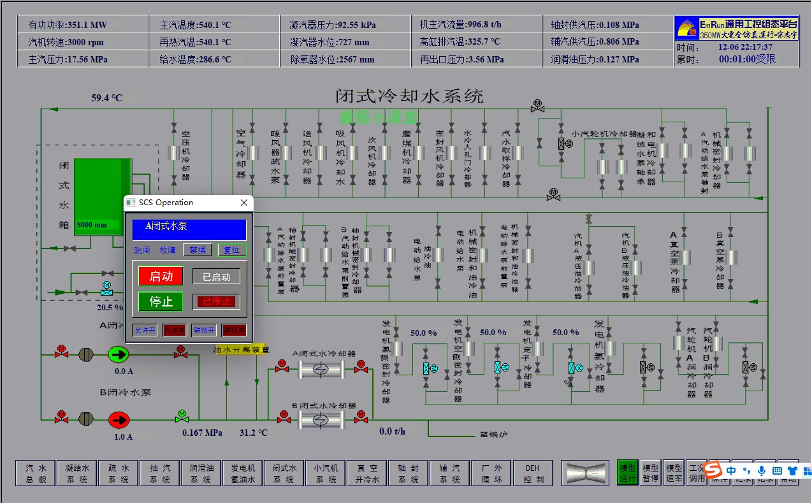Open the DEH控制 screen

pyautogui.click(x=533, y=472)
